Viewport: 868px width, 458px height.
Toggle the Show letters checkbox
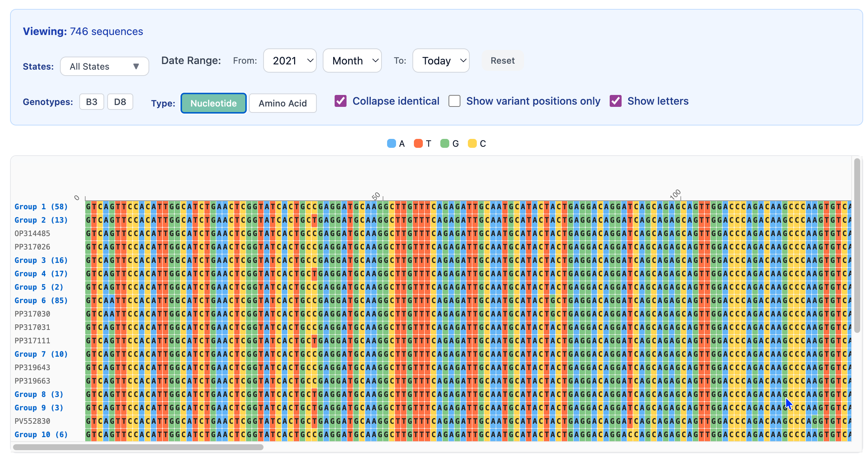(x=616, y=101)
